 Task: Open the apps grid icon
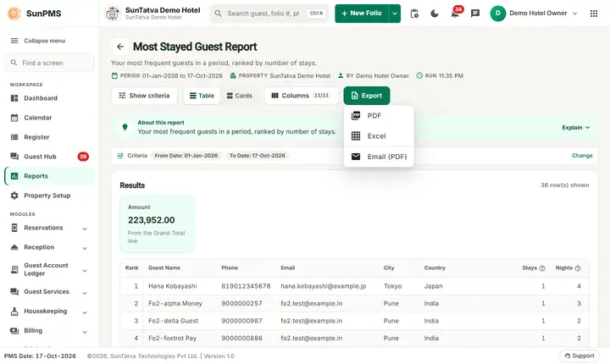point(594,14)
